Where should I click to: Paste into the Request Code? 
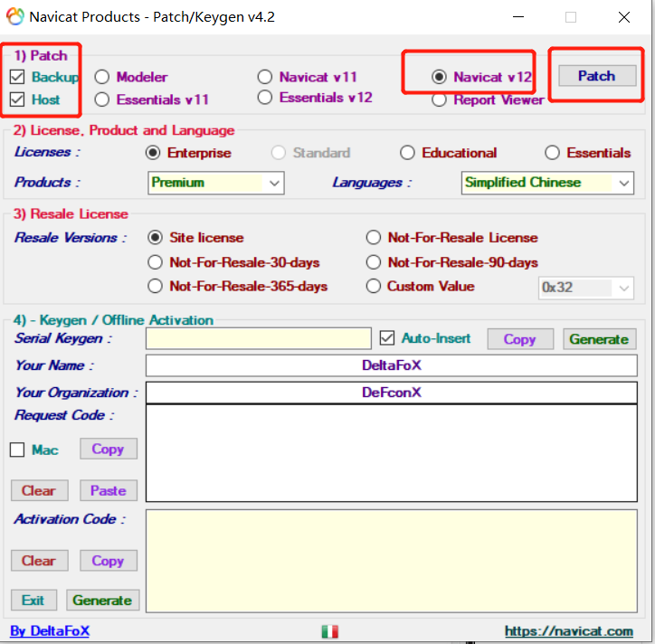point(109,490)
